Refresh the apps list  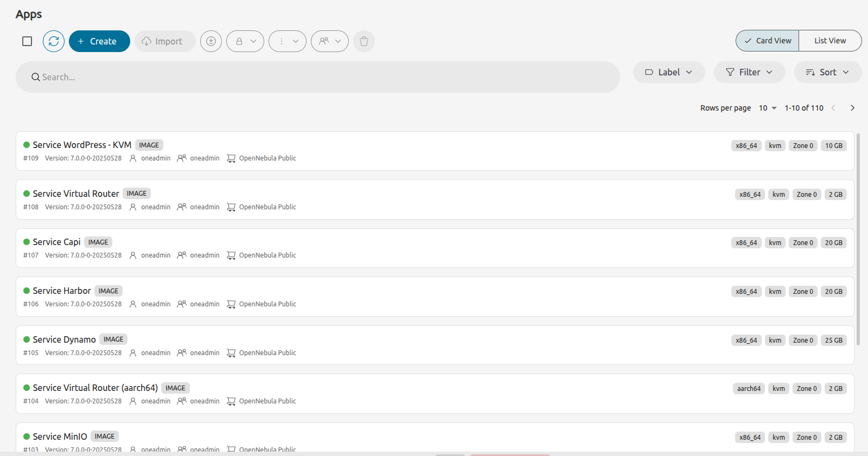54,41
